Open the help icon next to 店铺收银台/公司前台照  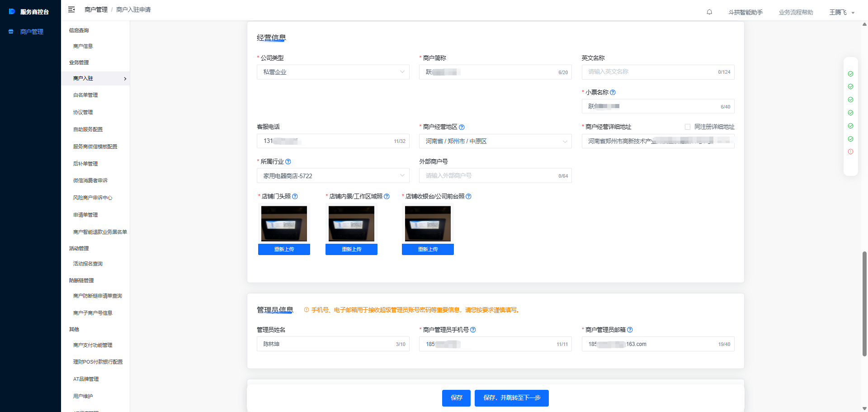pos(468,196)
